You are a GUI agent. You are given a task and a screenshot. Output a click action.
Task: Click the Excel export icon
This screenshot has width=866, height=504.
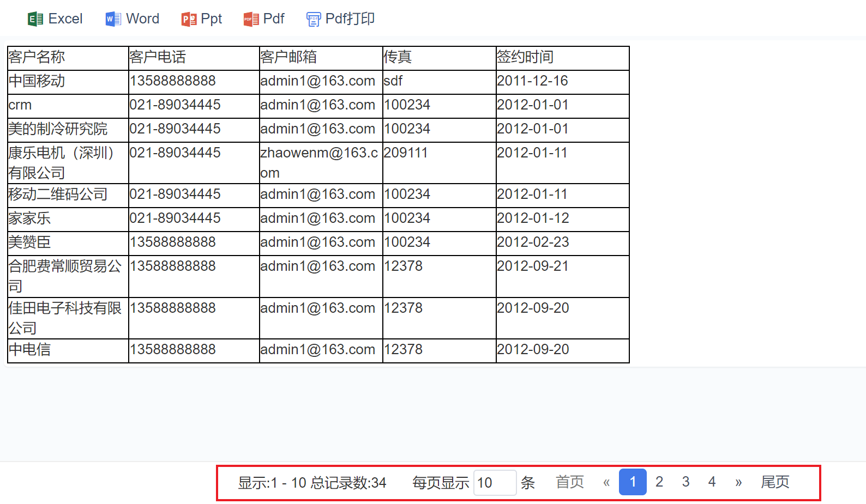point(35,20)
